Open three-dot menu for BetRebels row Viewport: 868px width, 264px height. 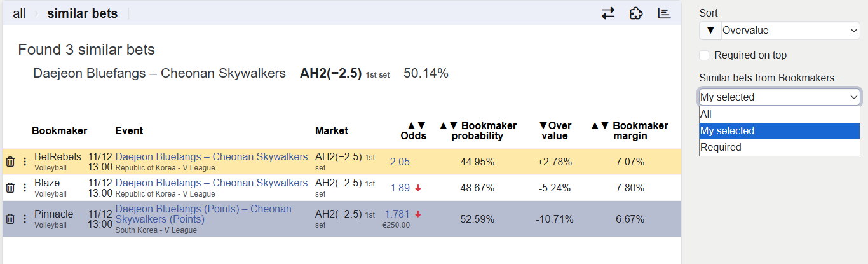coord(25,162)
